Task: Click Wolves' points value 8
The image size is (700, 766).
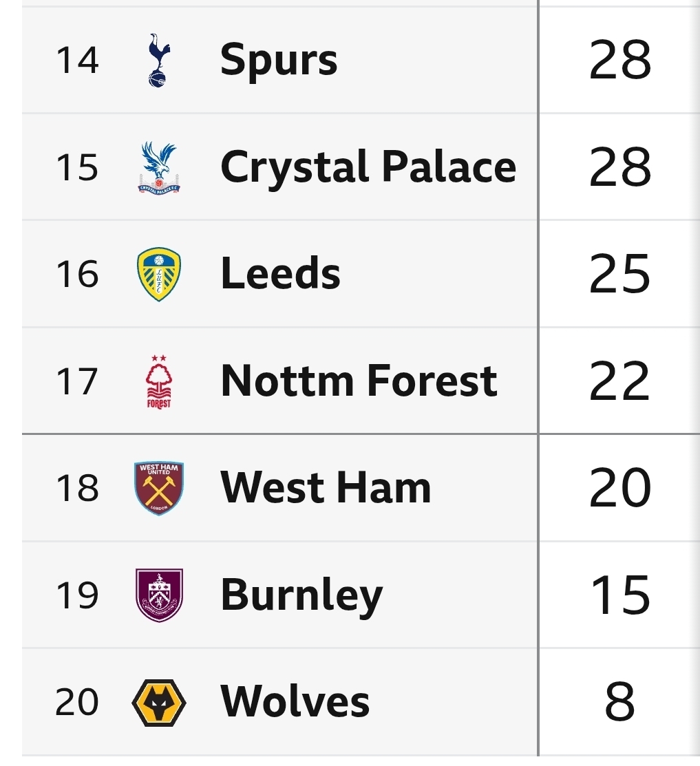Action: coord(619,702)
